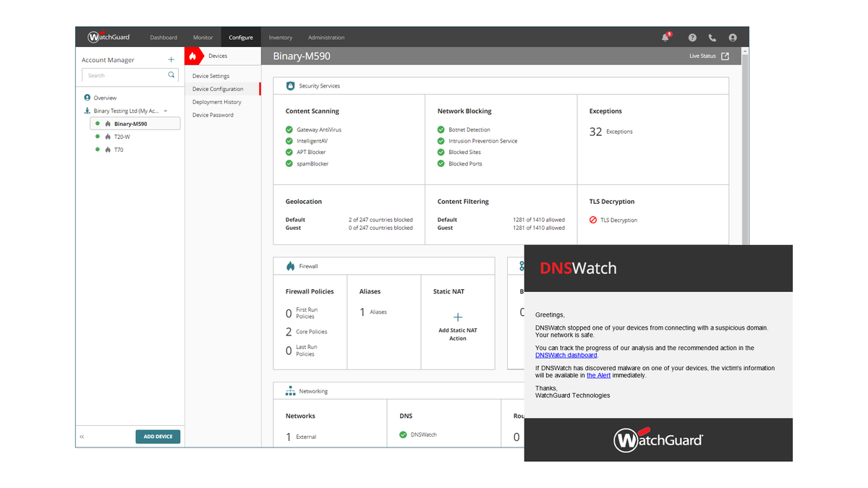Open Live Status in a new window
The image size is (868, 488).
coord(726,56)
